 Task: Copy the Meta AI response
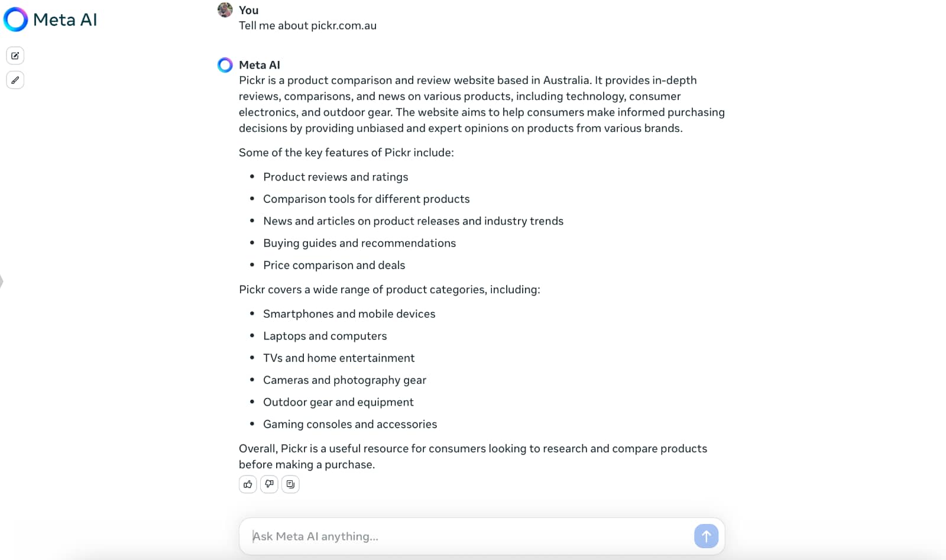tap(290, 484)
